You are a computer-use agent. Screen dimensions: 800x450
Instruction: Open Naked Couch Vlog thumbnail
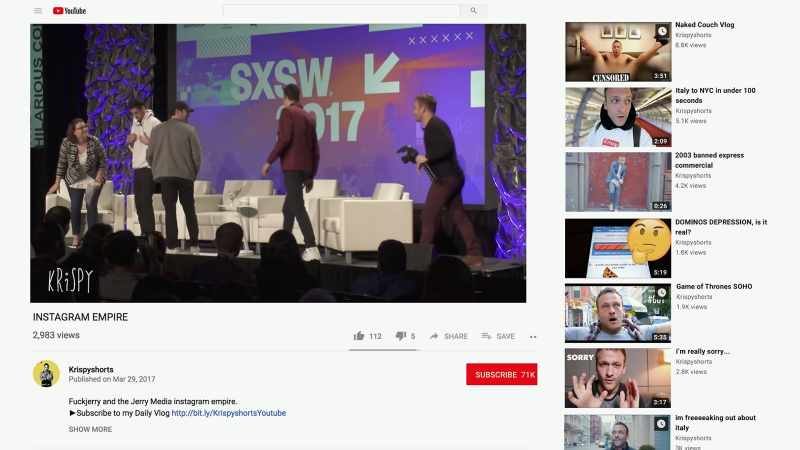point(618,52)
